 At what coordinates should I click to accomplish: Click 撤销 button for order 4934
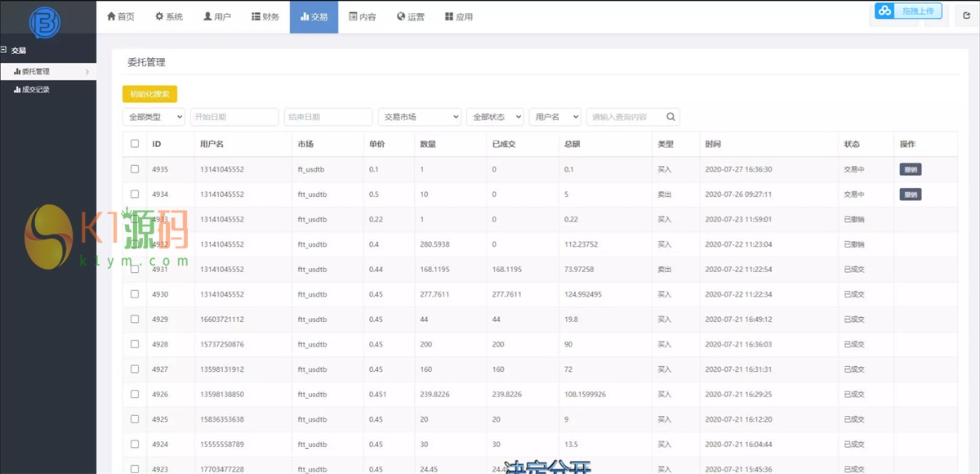(910, 195)
